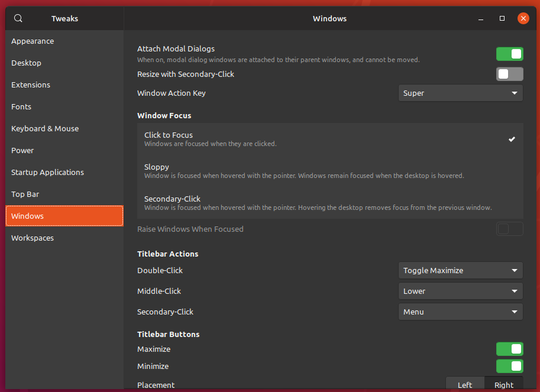Image resolution: width=540 pixels, height=392 pixels.
Task: Choose Sloppy window focus mode
Action: pyautogui.click(x=330, y=171)
